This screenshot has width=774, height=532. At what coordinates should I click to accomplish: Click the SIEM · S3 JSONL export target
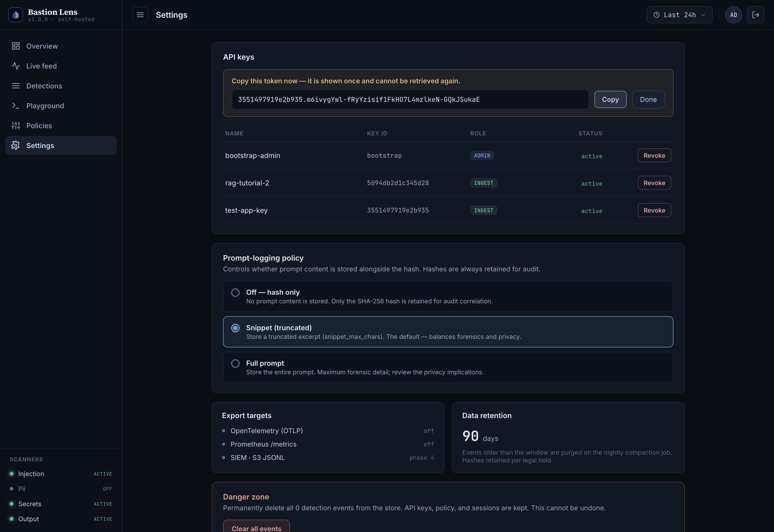[328, 458]
